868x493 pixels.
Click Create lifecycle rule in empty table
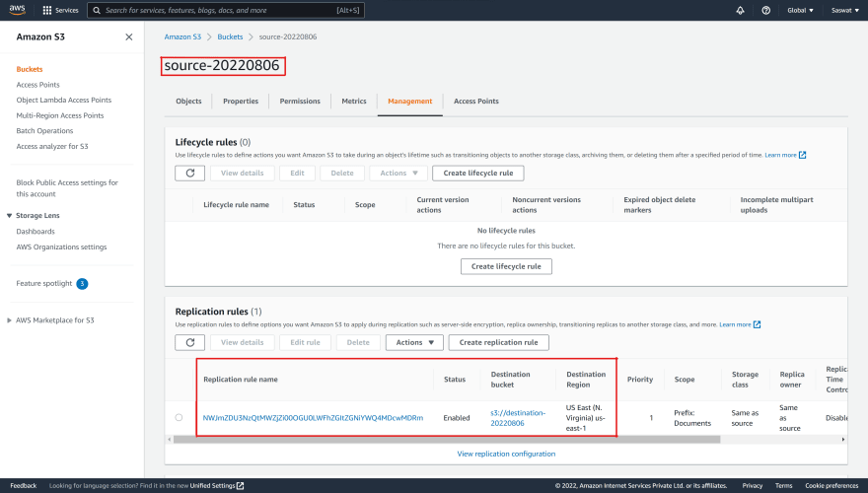506,266
